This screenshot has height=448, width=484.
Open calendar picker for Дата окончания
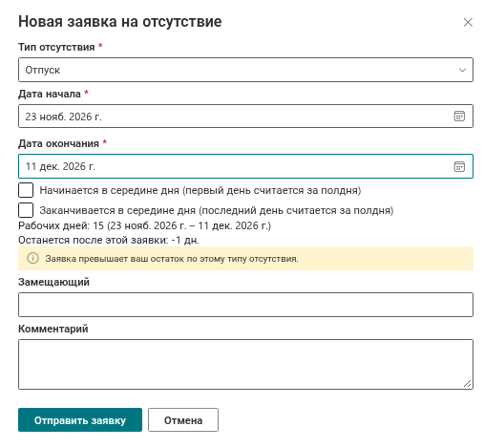[459, 166]
